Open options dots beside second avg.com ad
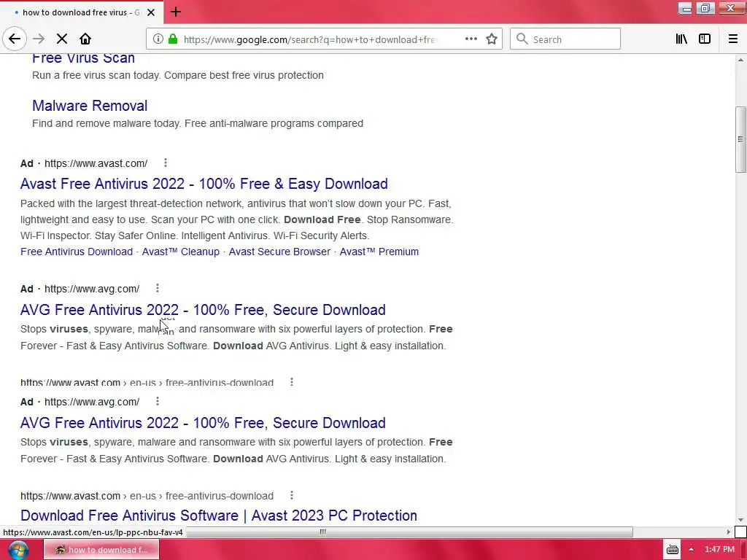This screenshot has height=560, width=747. tap(158, 402)
